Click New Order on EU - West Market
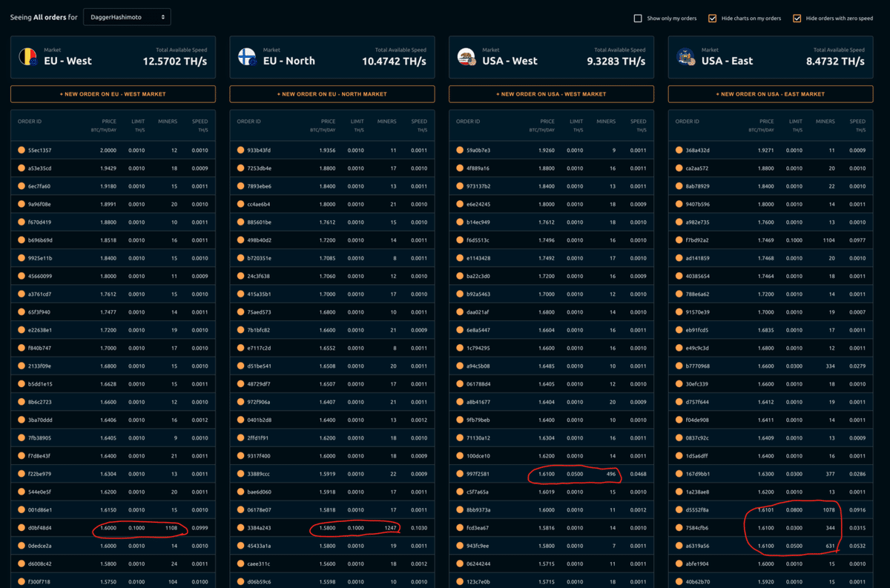This screenshot has height=588, width=890. [x=113, y=94]
